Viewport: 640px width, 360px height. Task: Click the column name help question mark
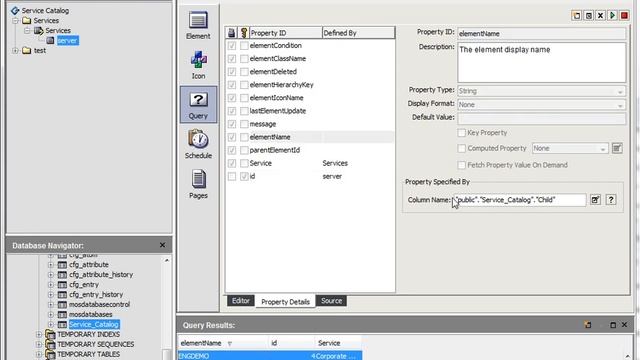(611, 200)
